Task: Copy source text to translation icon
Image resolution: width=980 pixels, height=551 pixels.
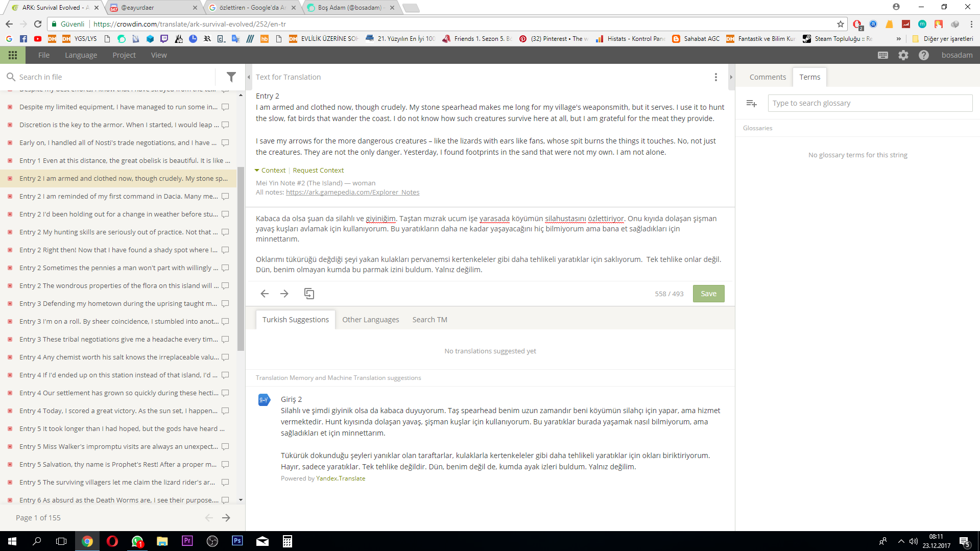Action: point(309,294)
